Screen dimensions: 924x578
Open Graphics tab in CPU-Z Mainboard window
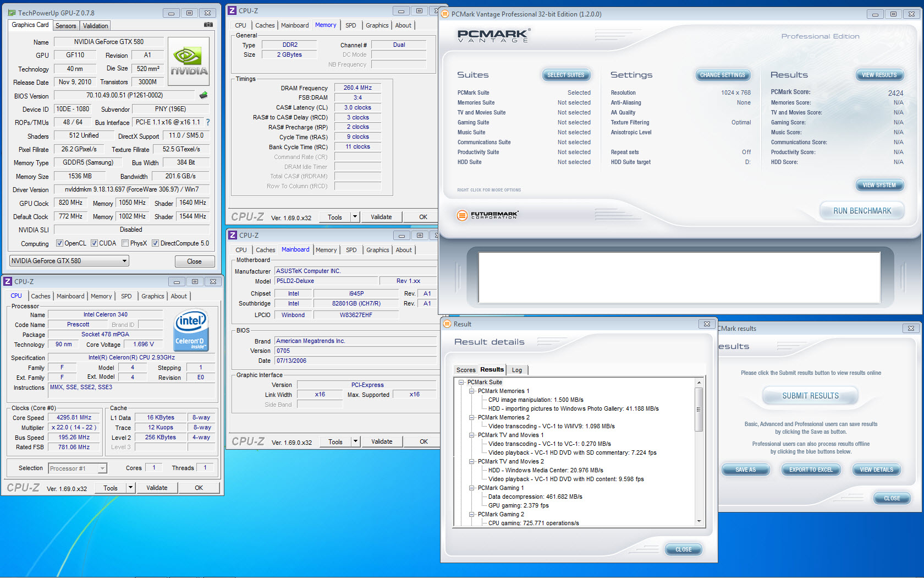(378, 250)
